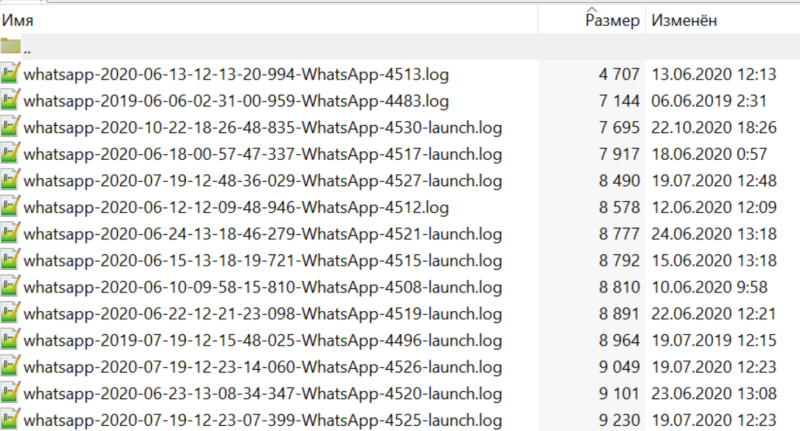Click file icon for WhatsApp-4483.log
Screen dimensions: 800x431
click(x=10, y=100)
